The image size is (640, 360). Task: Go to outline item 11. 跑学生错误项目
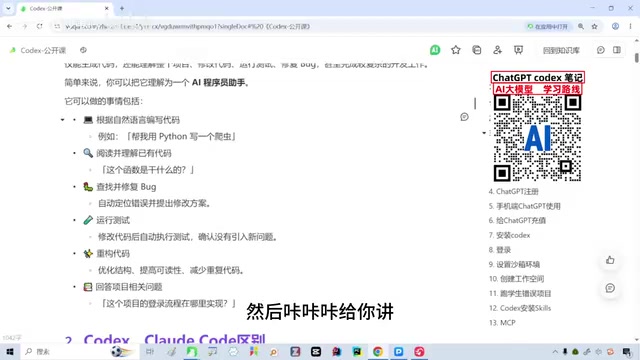pyautogui.click(x=520, y=293)
